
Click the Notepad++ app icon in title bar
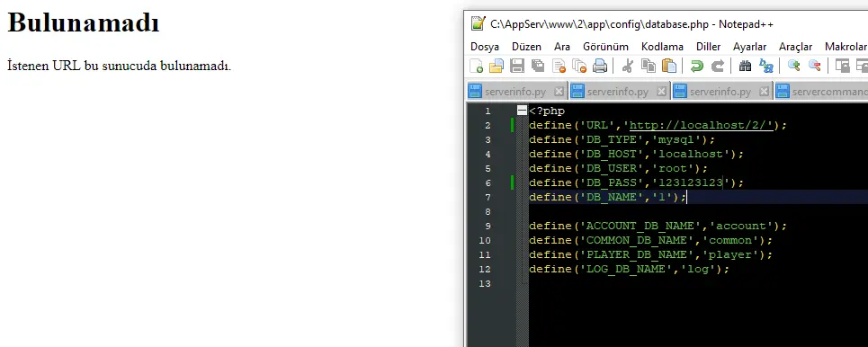coord(478,23)
